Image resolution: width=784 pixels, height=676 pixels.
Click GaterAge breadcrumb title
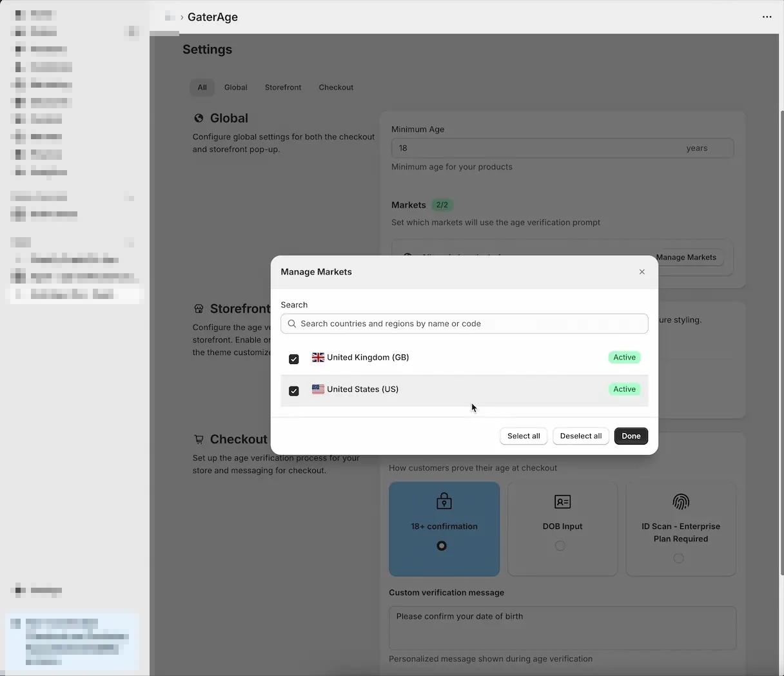(x=213, y=17)
